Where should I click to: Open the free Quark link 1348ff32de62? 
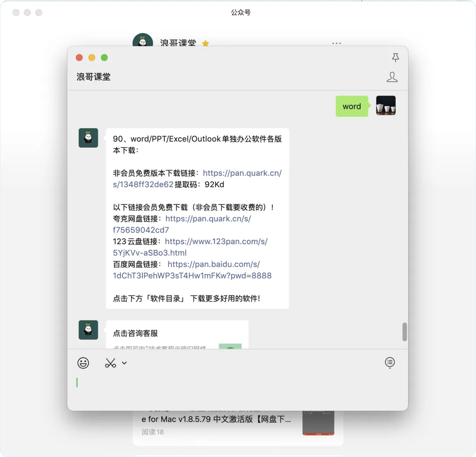click(197, 179)
